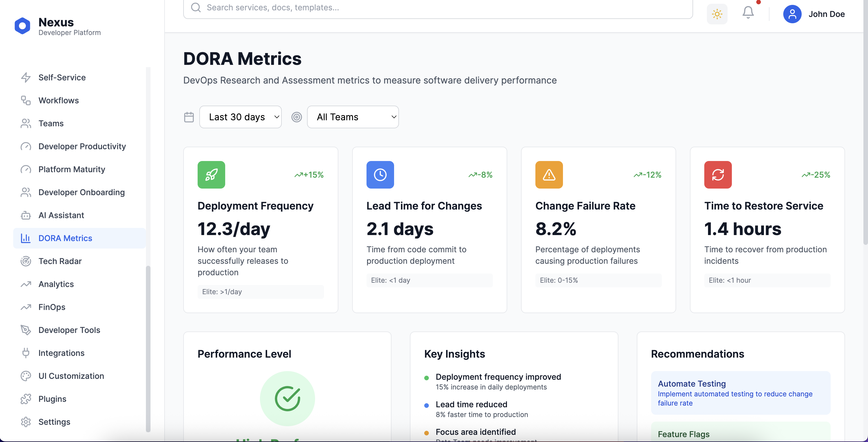
Task: Open Tech Radar in sidebar
Action: pyautogui.click(x=60, y=261)
